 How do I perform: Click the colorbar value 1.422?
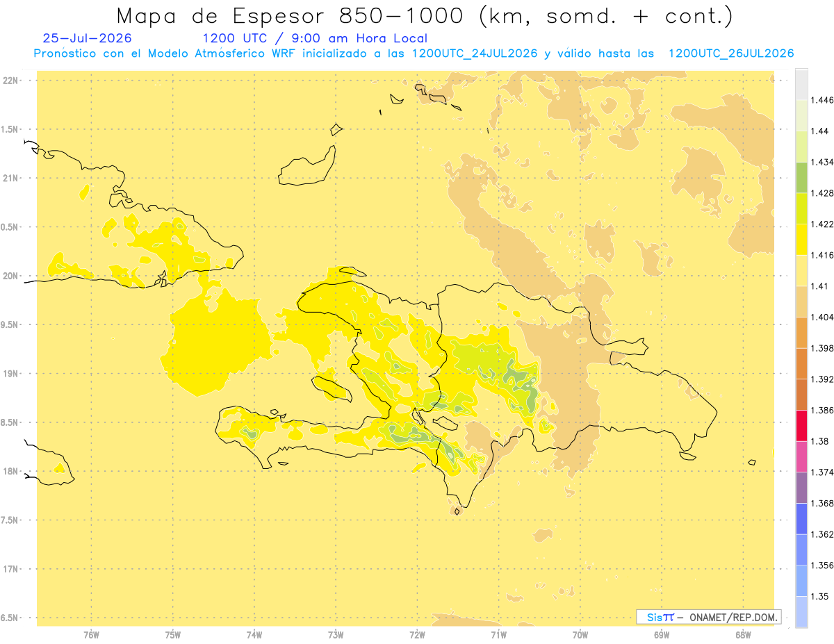click(824, 224)
